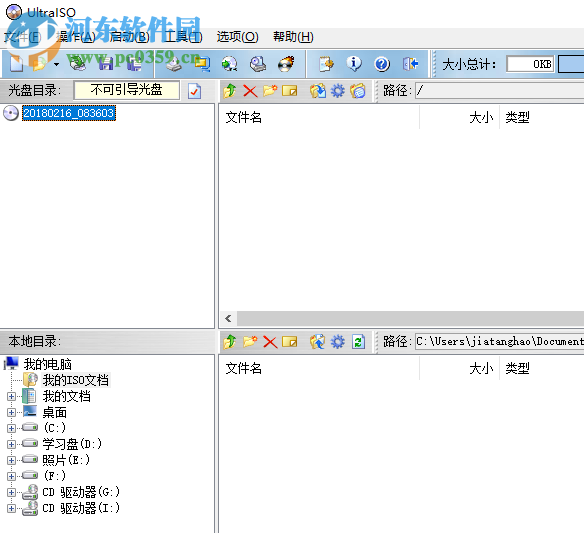Select 我的电脑 in local tree
The height and width of the screenshot is (533, 584).
click(47, 364)
